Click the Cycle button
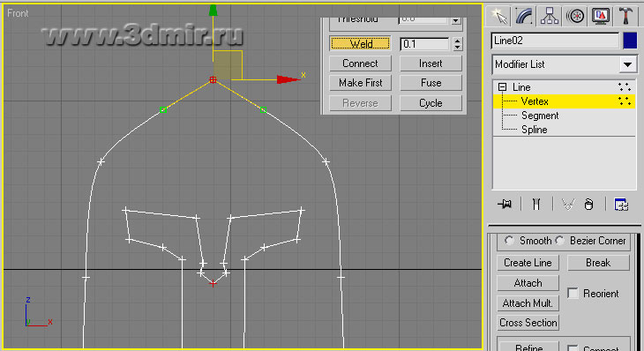The height and width of the screenshot is (351, 644). point(431,103)
